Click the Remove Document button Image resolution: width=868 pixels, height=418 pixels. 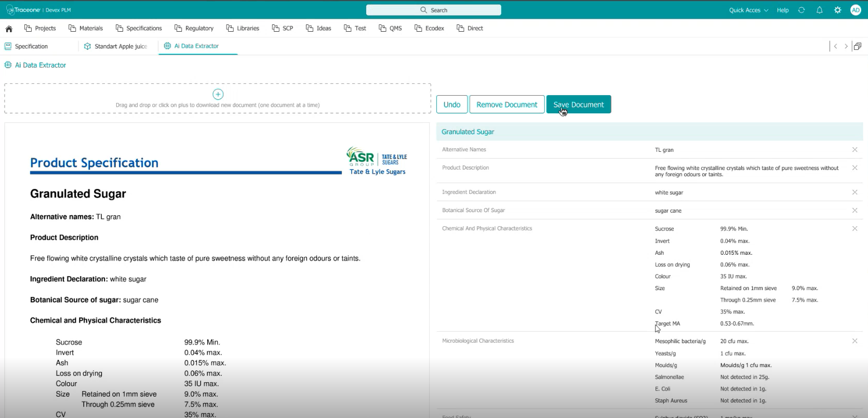tap(506, 104)
